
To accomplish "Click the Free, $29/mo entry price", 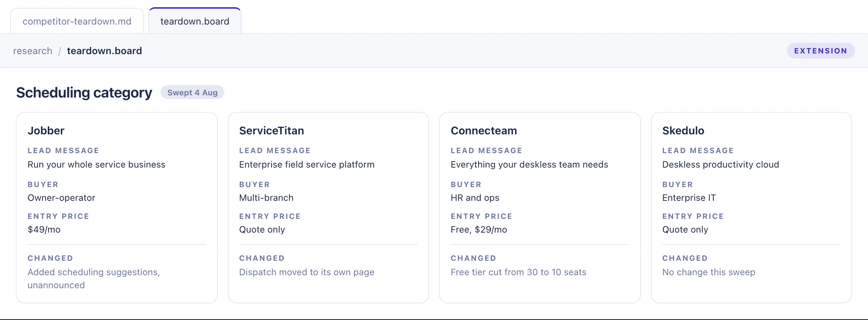I will click(479, 230).
